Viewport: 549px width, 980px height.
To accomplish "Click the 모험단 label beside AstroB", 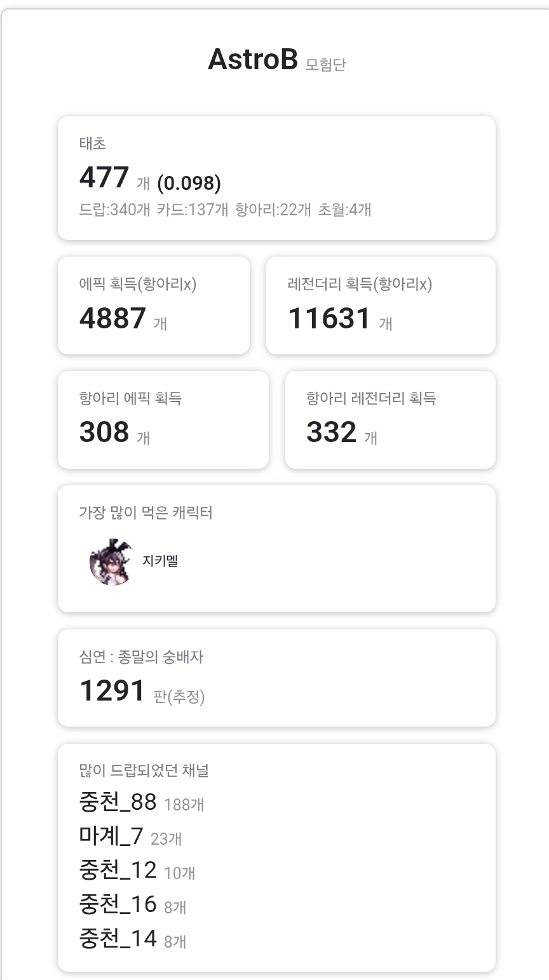I will pyautogui.click(x=325, y=64).
